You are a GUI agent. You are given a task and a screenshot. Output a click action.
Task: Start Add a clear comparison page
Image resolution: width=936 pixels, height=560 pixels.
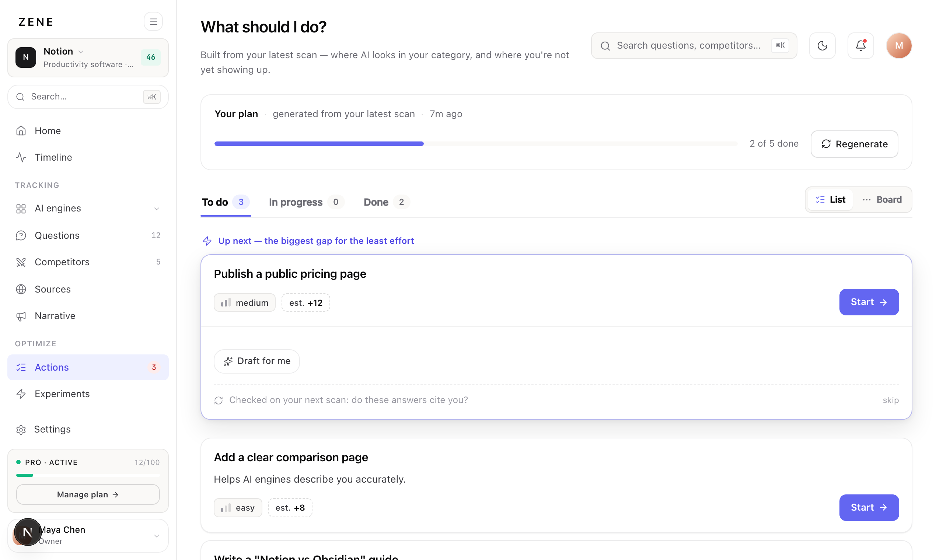pyautogui.click(x=869, y=508)
